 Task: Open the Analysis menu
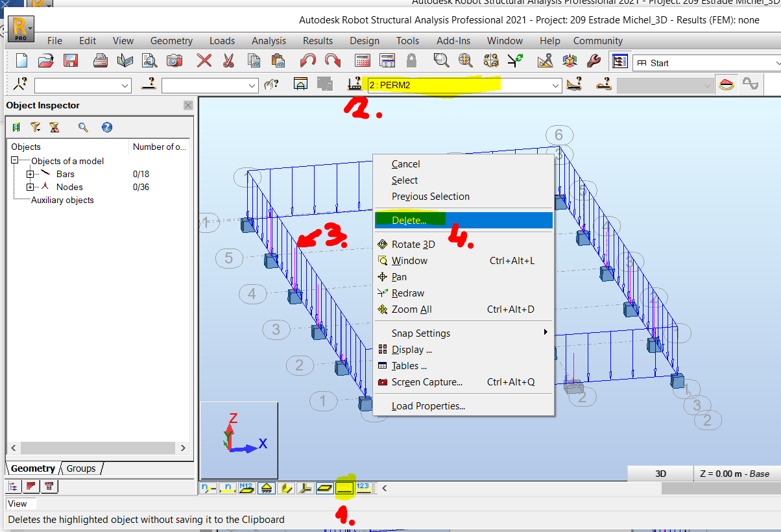click(269, 40)
